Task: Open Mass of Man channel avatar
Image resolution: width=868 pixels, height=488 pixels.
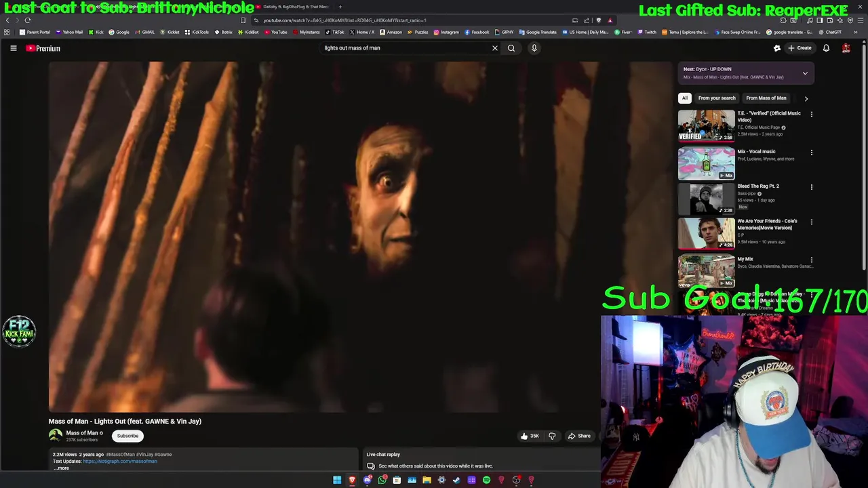Action: [x=56, y=436]
